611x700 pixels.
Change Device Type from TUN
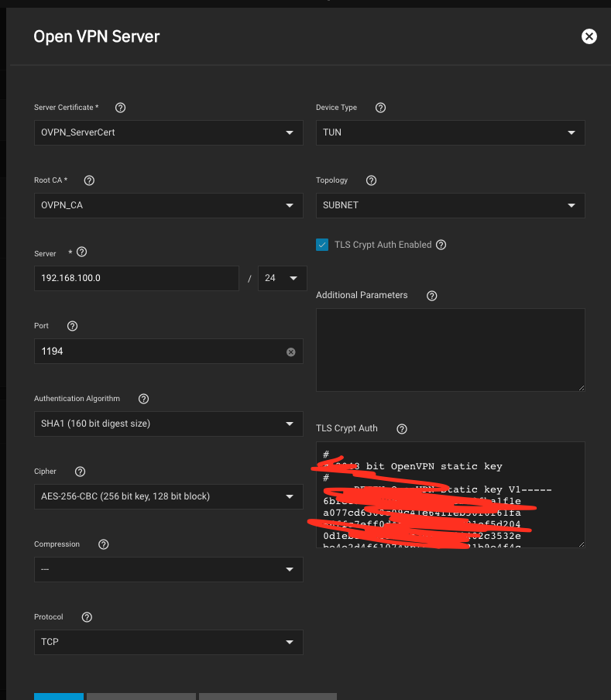pyautogui.click(x=451, y=132)
